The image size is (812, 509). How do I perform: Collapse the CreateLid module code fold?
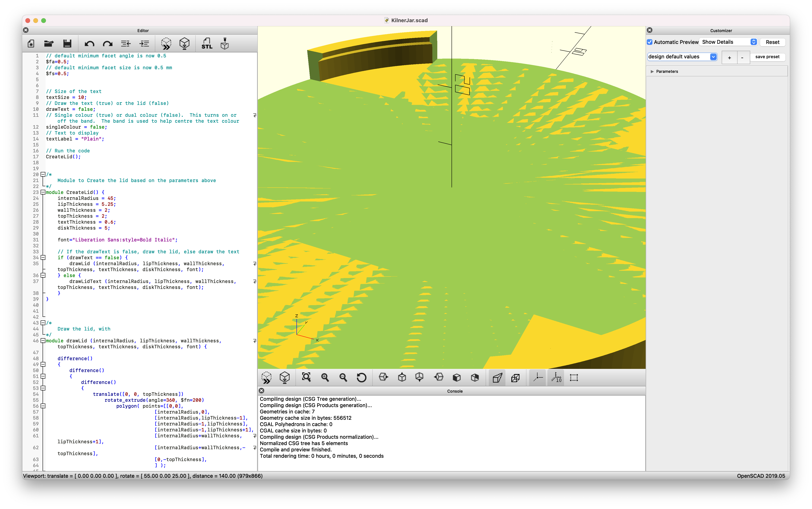coord(43,192)
